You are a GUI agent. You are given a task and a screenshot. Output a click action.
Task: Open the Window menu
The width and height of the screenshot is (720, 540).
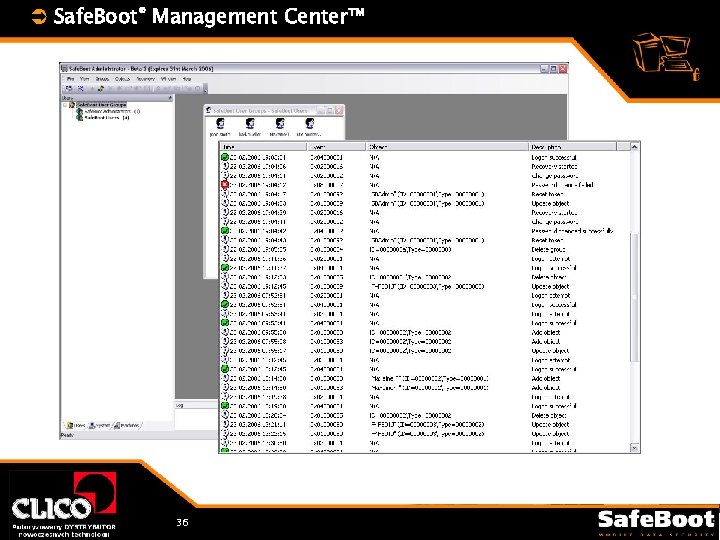169,79
